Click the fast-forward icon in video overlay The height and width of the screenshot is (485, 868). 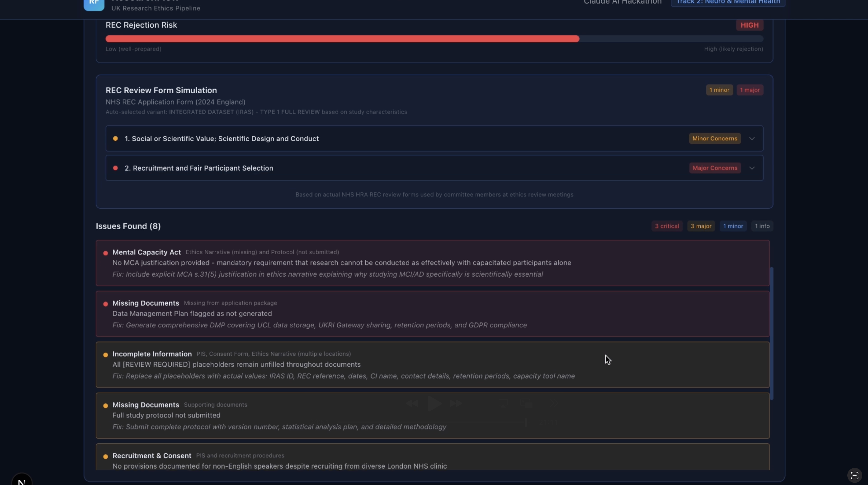coord(456,403)
